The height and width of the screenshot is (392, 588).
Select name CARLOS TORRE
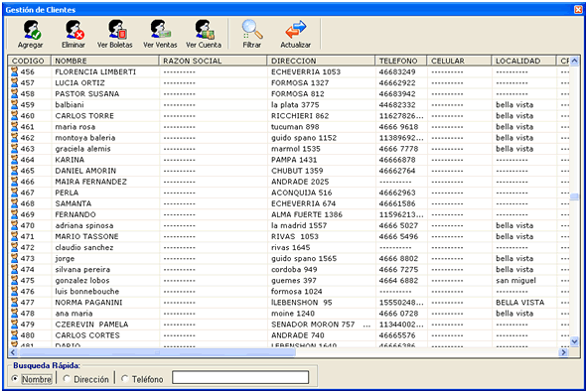[x=84, y=115]
